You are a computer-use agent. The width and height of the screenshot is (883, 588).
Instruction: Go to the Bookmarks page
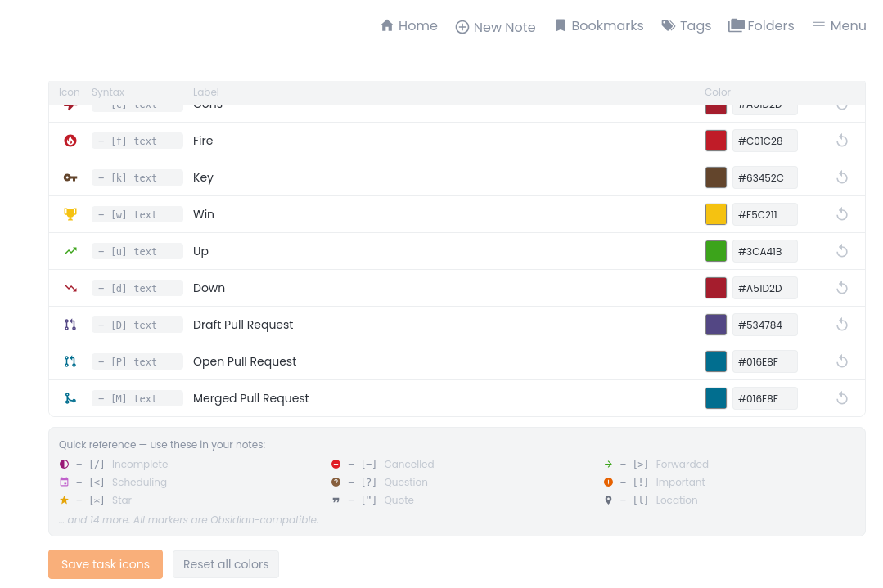pyautogui.click(x=599, y=26)
